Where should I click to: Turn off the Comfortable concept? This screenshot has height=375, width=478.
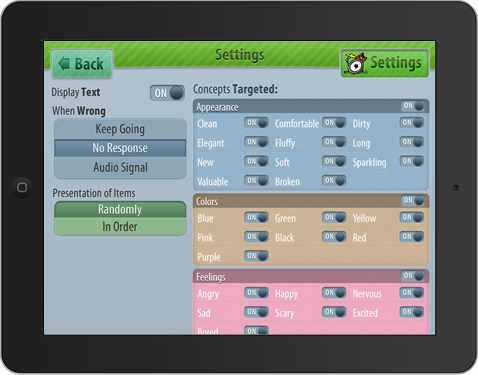pos(334,123)
